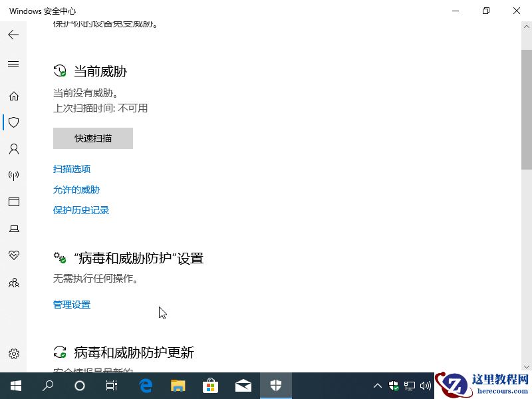532x399 pixels.
Task: Open Windows 安全中心 settings gear
Action: coord(13,354)
